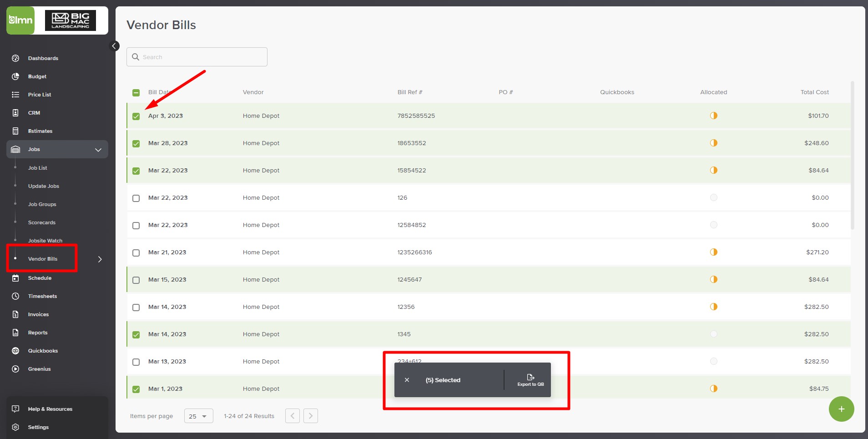Sort by Vendor column header

pos(253,92)
